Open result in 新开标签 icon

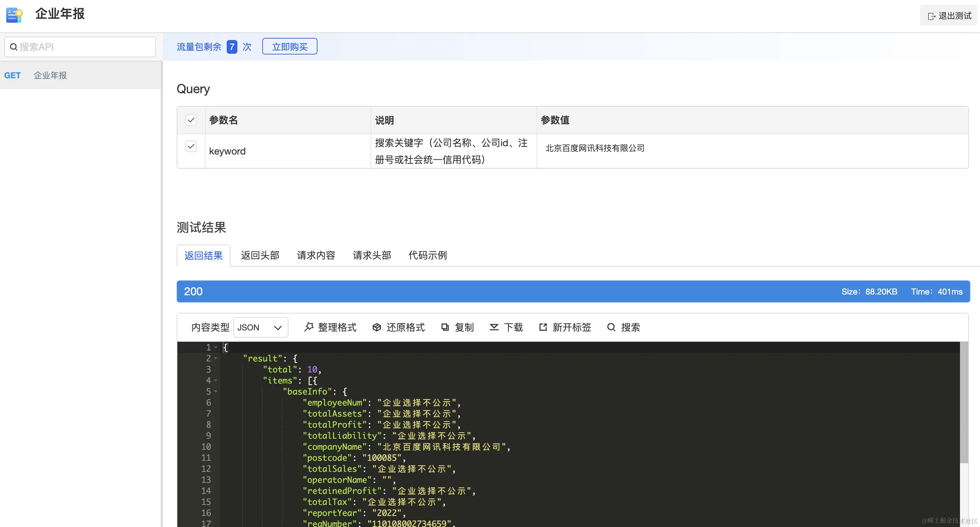(543, 327)
